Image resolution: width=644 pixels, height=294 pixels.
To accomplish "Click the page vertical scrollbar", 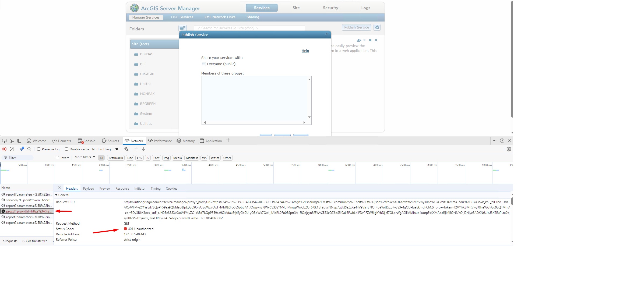I will [512, 59].
